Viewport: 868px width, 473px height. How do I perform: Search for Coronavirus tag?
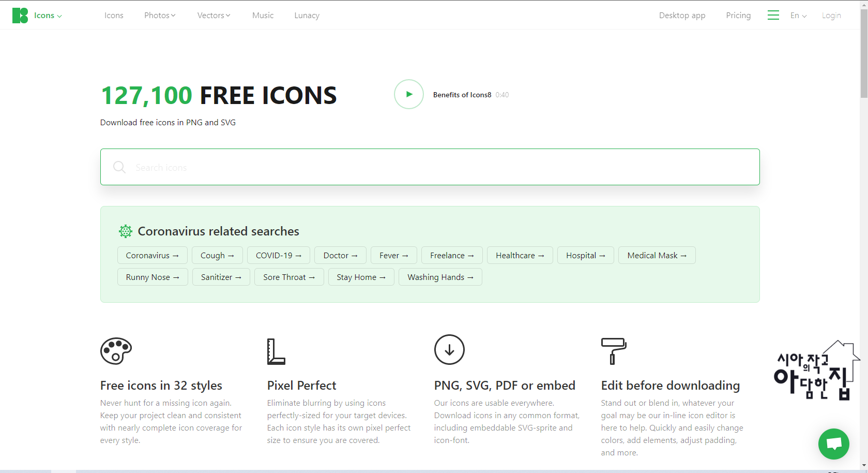click(152, 256)
